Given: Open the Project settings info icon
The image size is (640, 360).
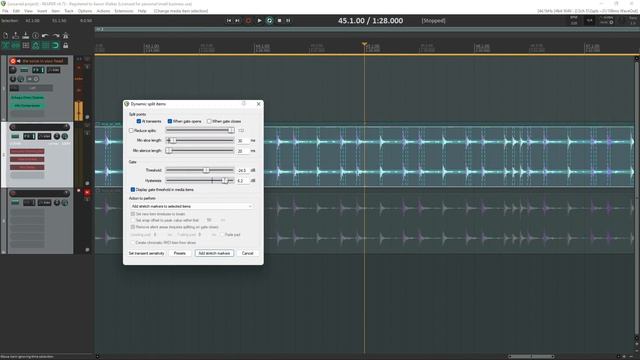Looking at the screenshot, I should 36,36.
